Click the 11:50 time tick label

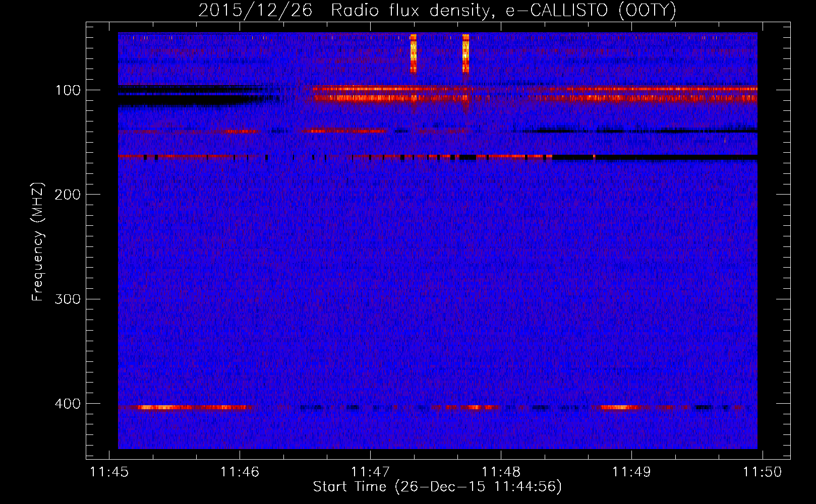coord(762,472)
